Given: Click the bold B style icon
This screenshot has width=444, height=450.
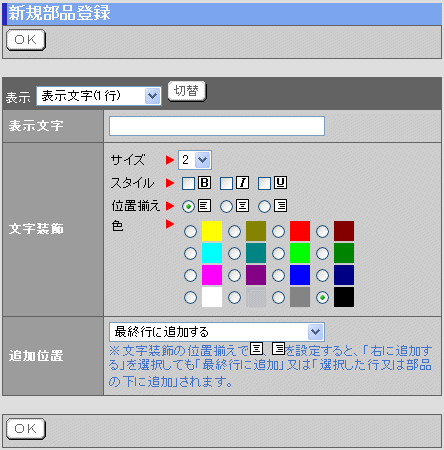Looking at the screenshot, I should point(204,183).
